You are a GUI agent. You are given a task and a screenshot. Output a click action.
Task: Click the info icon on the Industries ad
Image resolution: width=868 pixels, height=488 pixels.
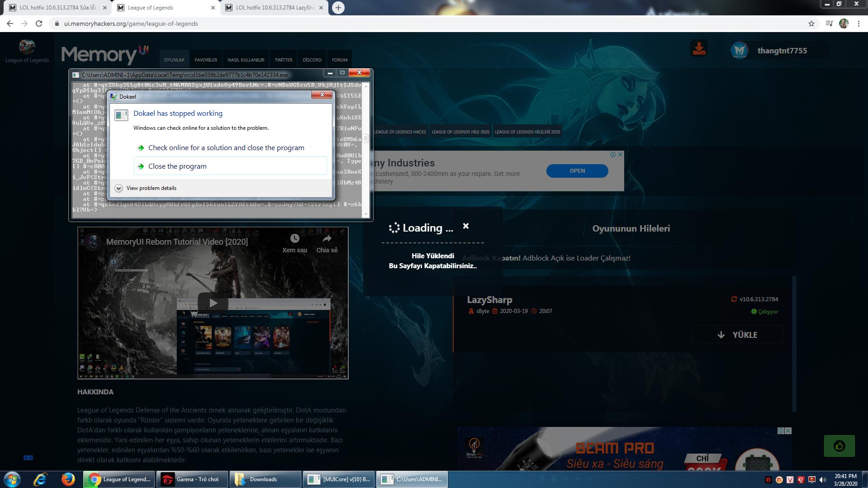(x=613, y=154)
